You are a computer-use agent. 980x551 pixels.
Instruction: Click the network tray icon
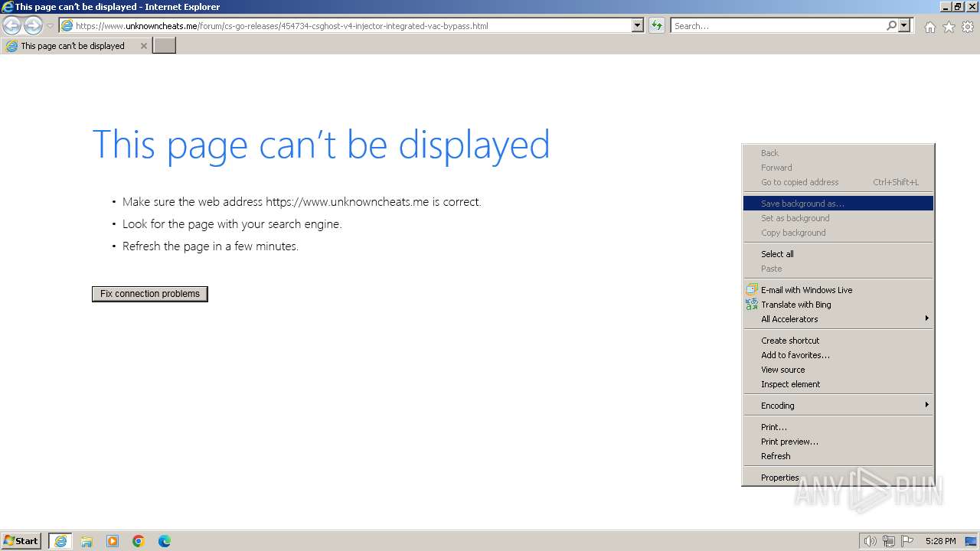tap(889, 541)
